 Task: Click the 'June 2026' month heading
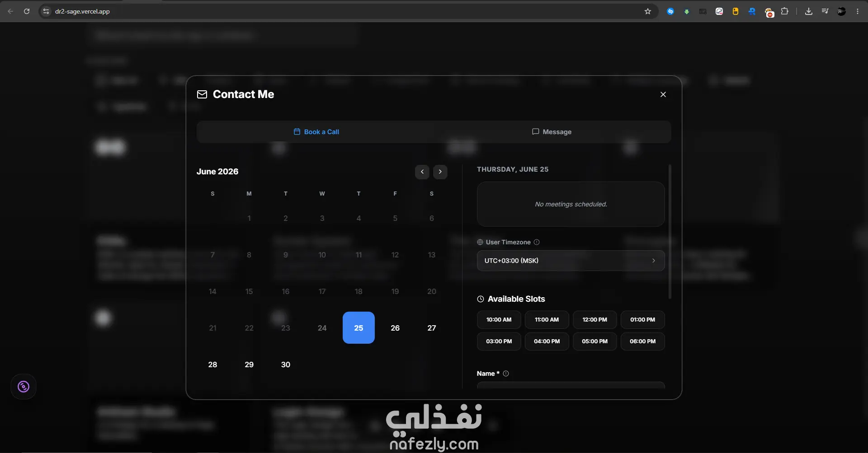217,172
